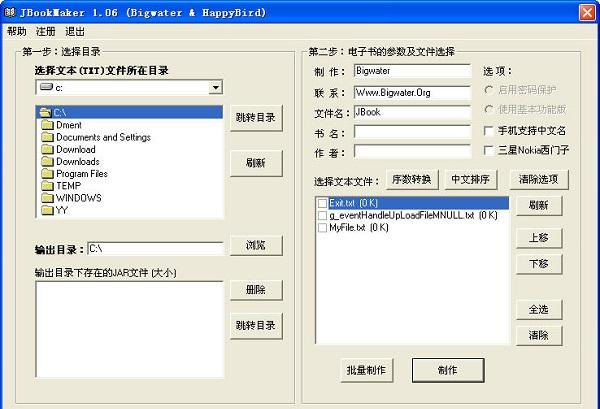Image resolution: width=600 pixels, height=409 pixels.
Task: Click the 上移 move up button
Action: (539, 238)
